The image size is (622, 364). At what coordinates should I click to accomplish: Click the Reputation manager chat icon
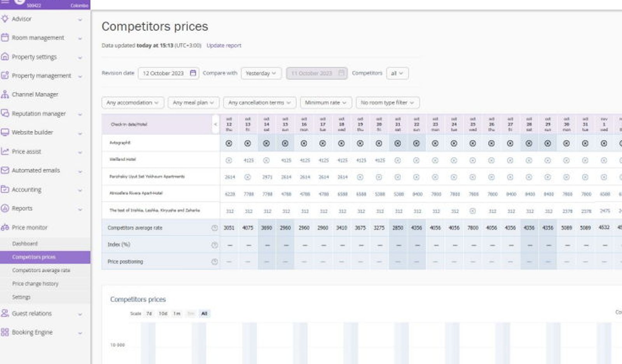coord(5,113)
